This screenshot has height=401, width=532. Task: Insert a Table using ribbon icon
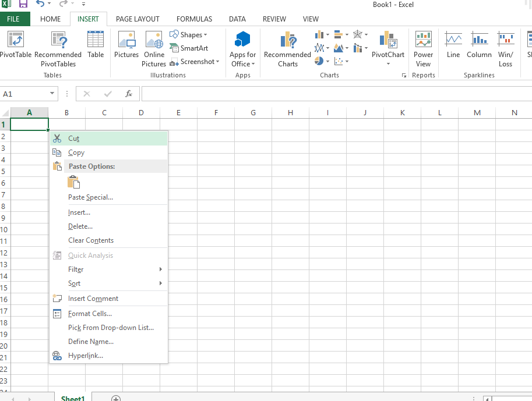coord(96,47)
